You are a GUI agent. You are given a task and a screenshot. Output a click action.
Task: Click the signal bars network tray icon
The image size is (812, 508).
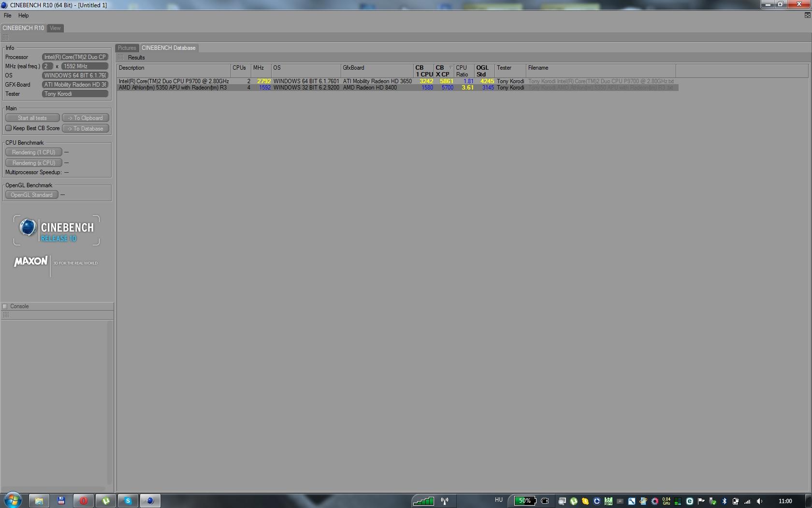coord(747,501)
